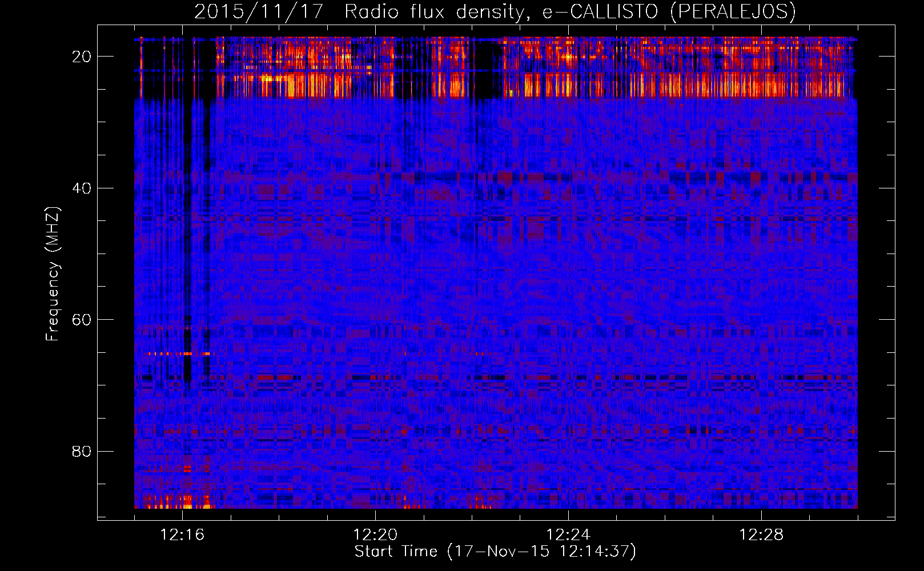Click the 12:28 time tick label
The width and height of the screenshot is (924, 571).
(761, 535)
